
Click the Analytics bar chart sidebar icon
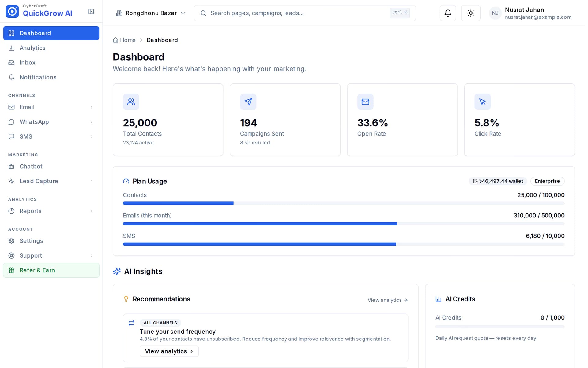pyautogui.click(x=11, y=48)
